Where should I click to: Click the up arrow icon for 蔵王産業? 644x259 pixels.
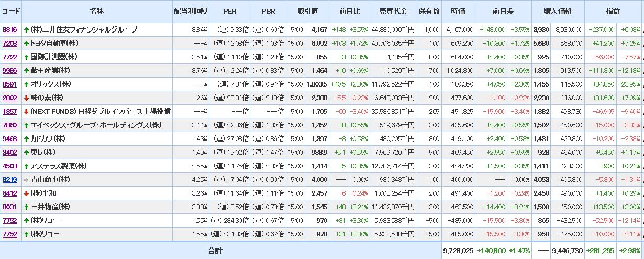(x=26, y=71)
